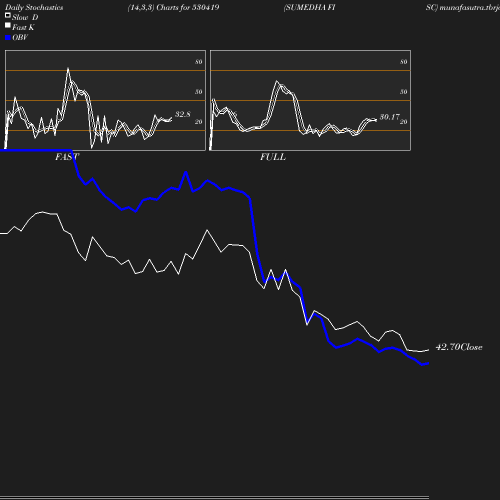Viewport: 500px width, 500px height.
Task: Click the FAST stochastic chart panel
Action: pos(105,100)
